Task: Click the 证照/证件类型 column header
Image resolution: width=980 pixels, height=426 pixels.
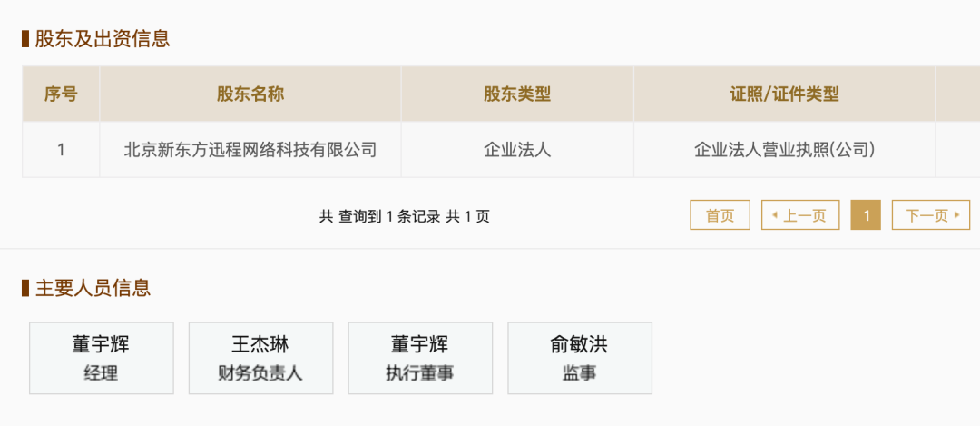Action: click(x=784, y=94)
